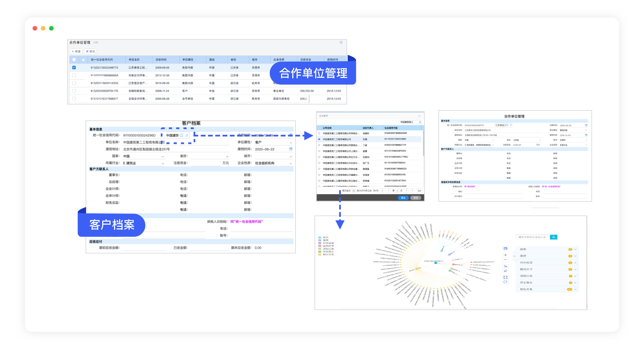644x349 pixels.
Task: Uncheck the row 913202136933496775 checkbox
Action: 74,68
